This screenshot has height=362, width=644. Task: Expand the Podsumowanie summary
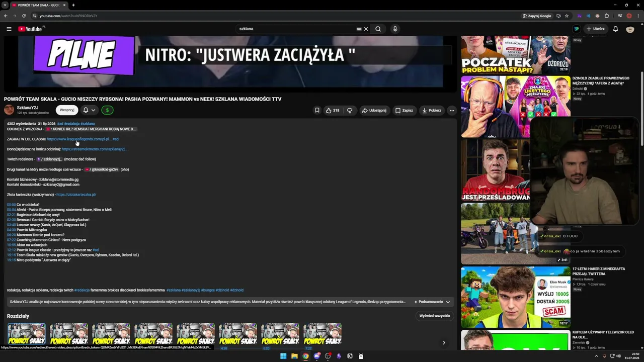(432, 302)
